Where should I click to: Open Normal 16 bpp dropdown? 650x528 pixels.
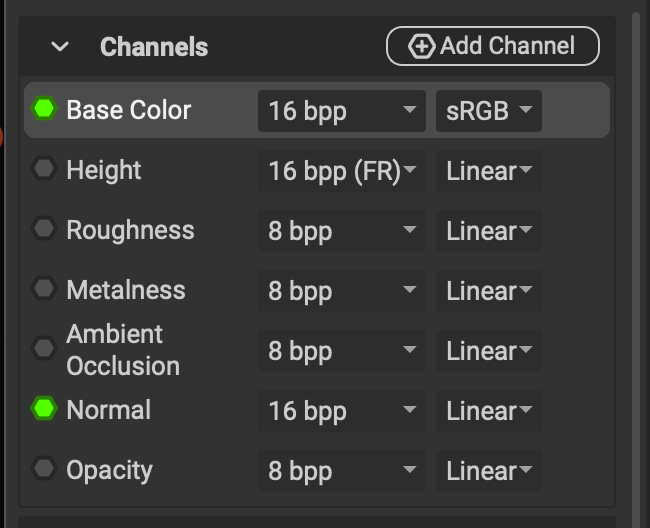tap(341, 411)
